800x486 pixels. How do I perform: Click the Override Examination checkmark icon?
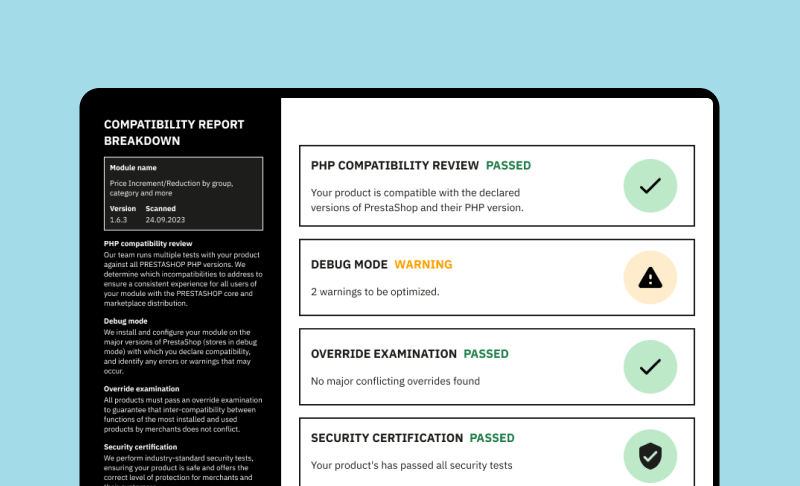(x=650, y=367)
